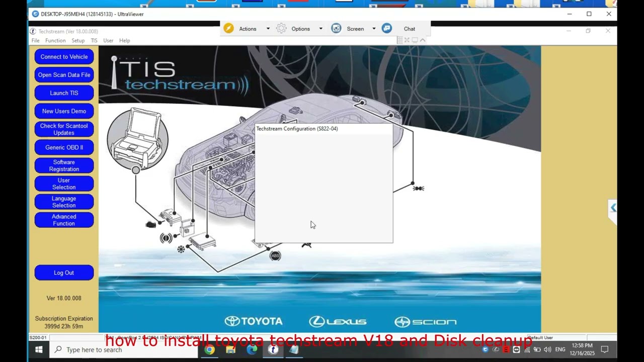Click the remote taskbar app next to Techstream
The width and height of the screenshot is (644, 362).
coord(294,349)
